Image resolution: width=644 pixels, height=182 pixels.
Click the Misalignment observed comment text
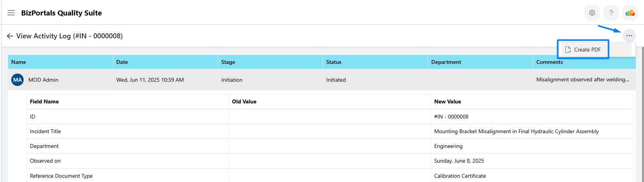coord(583,79)
